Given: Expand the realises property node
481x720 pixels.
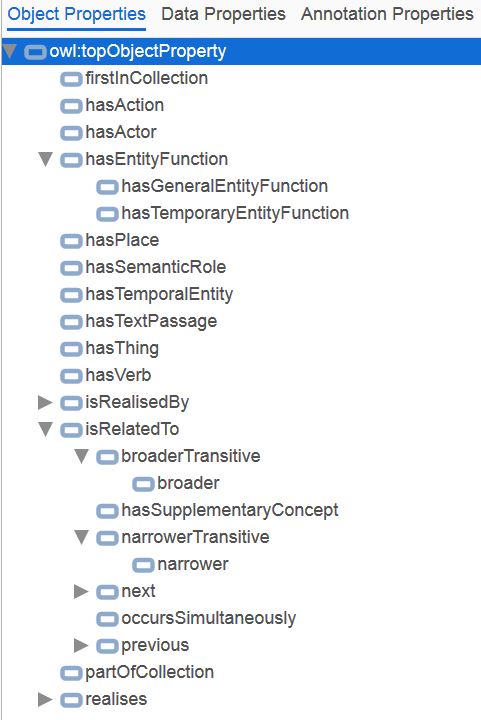Looking at the screenshot, I should point(45,699).
